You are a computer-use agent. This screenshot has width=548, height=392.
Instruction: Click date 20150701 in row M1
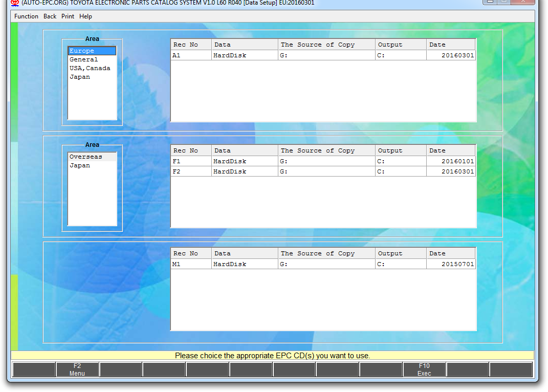(x=451, y=264)
